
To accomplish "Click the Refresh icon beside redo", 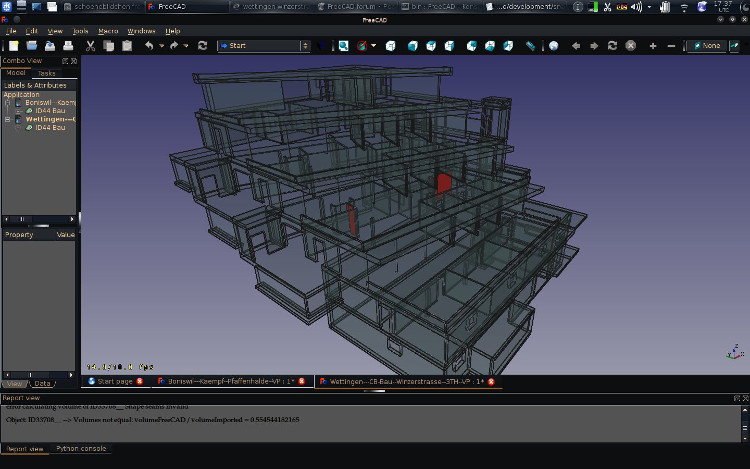I will click(x=203, y=46).
